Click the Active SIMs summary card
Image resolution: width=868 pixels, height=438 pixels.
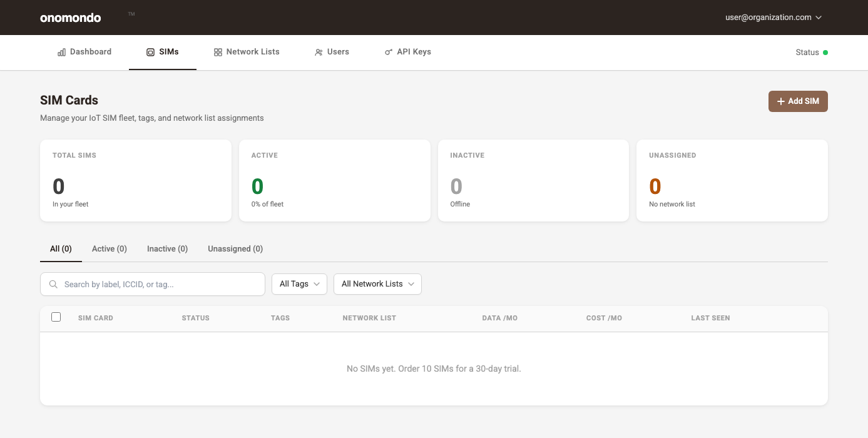pyautogui.click(x=335, y=180)
